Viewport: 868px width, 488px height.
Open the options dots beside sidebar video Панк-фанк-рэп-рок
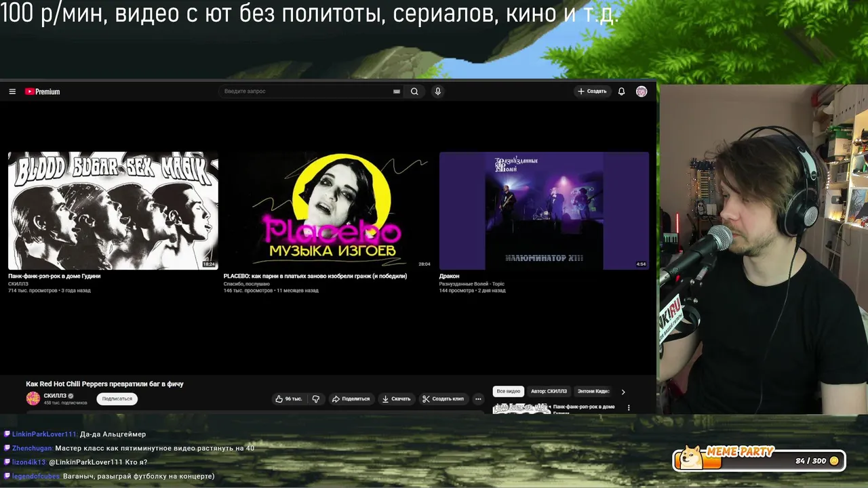pos(629,408)
